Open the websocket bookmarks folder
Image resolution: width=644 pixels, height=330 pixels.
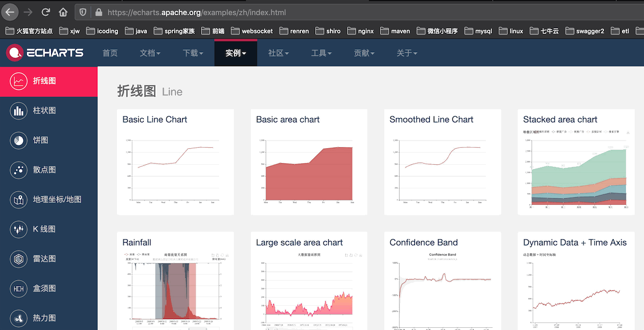coord(252,31)
